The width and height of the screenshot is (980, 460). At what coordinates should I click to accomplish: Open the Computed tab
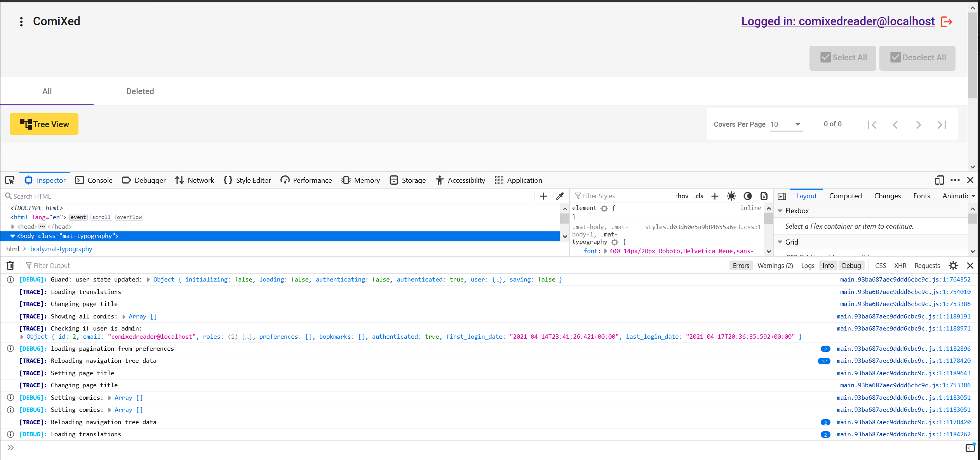tap(846, 196)
